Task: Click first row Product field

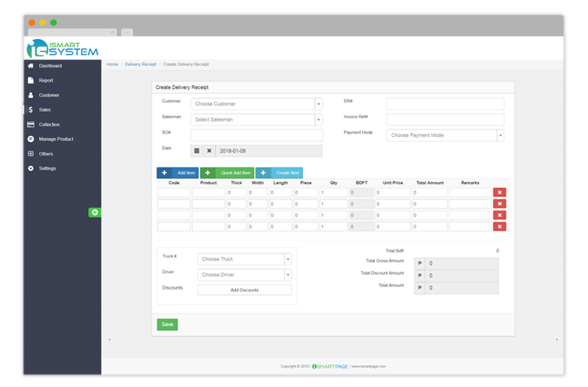Action: 209,192
